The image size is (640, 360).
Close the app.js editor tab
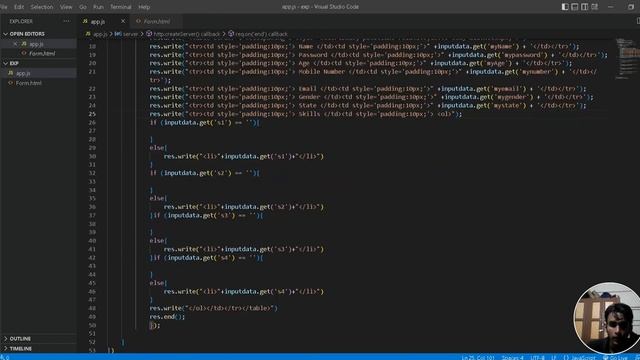(x=123, y=21)
